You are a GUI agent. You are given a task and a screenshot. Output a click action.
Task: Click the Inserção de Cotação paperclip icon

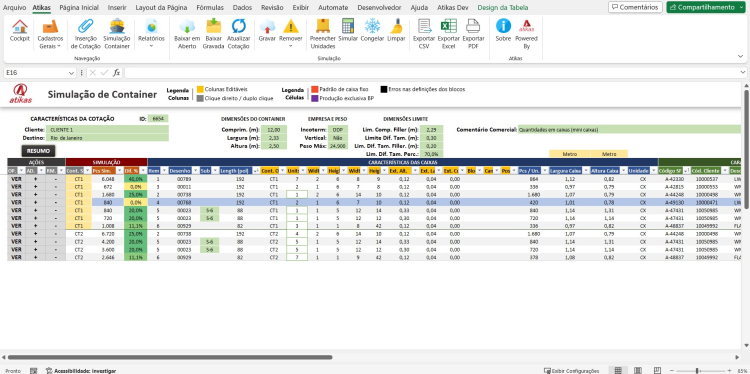click(x=86, y=26)
